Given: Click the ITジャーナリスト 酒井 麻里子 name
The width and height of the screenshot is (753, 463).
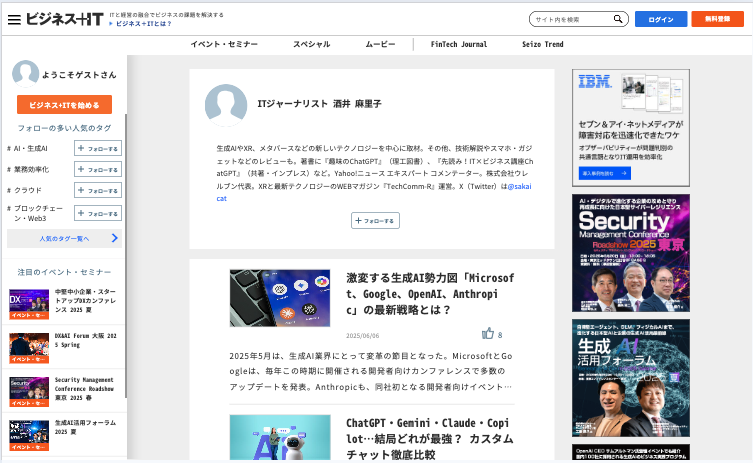Looking at the screenshot, I should [x=319, y=104].
